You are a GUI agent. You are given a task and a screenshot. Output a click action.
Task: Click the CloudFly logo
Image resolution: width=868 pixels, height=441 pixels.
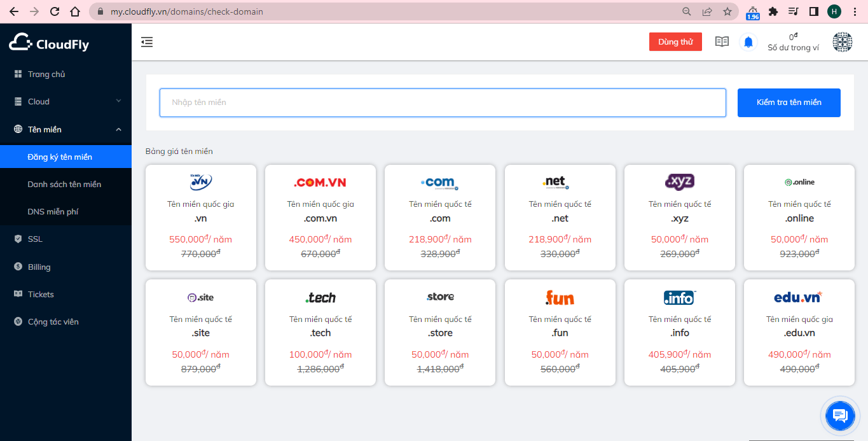tap(49, 42)
